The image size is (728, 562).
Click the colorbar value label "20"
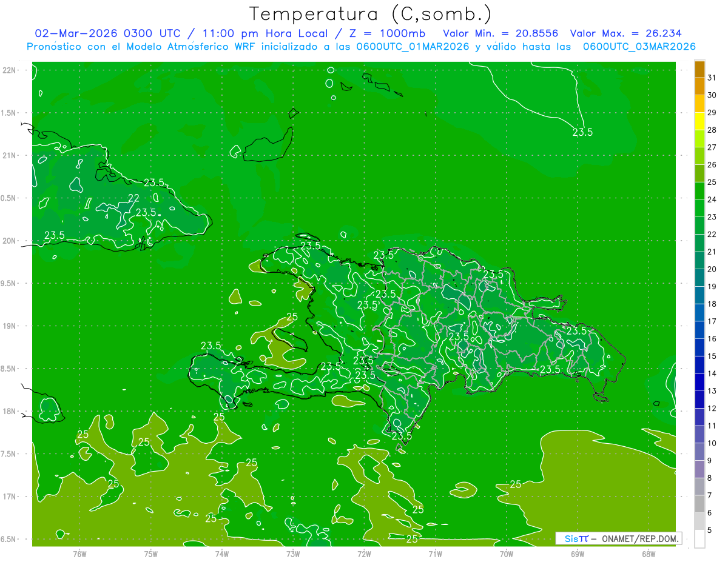[x=712, y=269]
